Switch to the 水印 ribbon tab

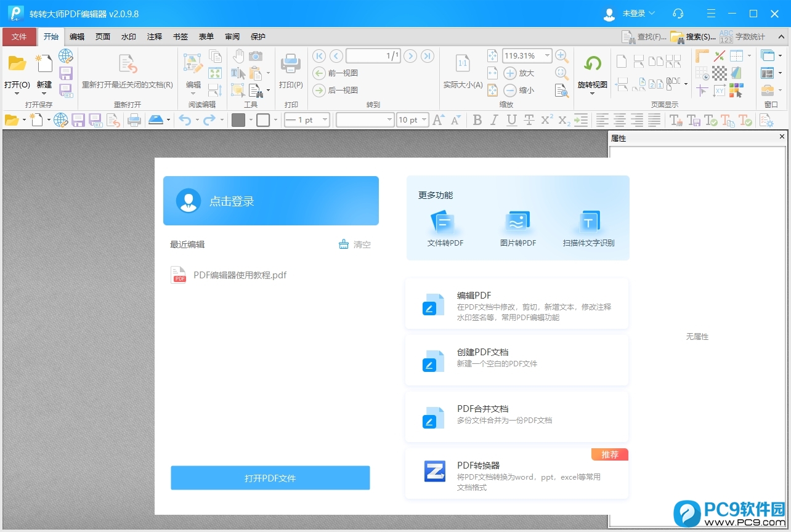(129, 37)
